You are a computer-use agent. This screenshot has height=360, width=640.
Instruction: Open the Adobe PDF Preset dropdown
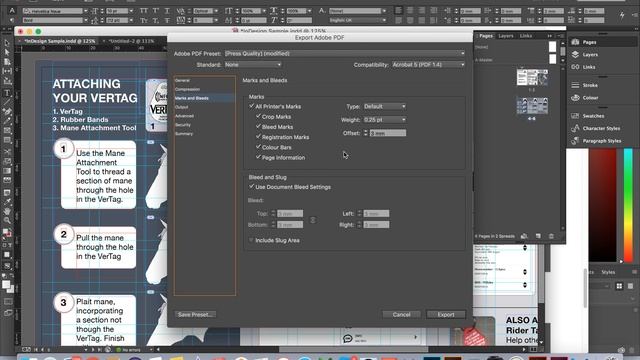coord(345,53)
